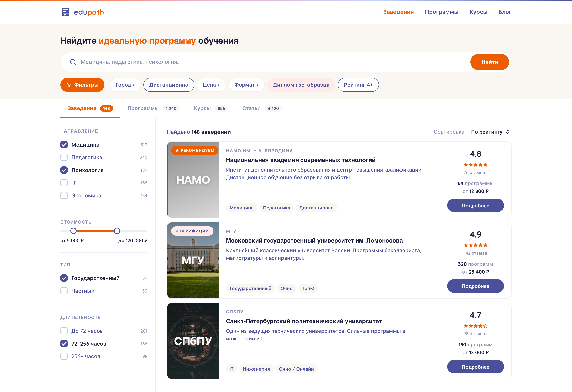Click the IT tag on СПбПУ card
This screenshot has width=572, height=392.
(231, 369)
